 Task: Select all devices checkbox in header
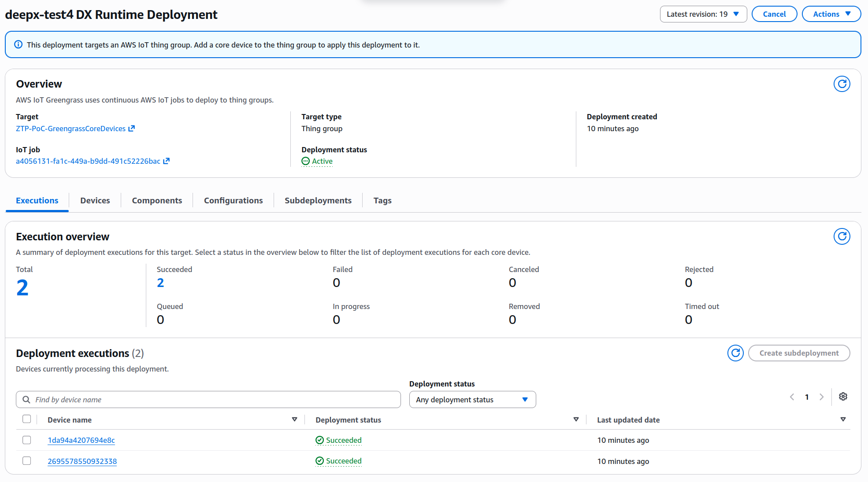point(27,419)
